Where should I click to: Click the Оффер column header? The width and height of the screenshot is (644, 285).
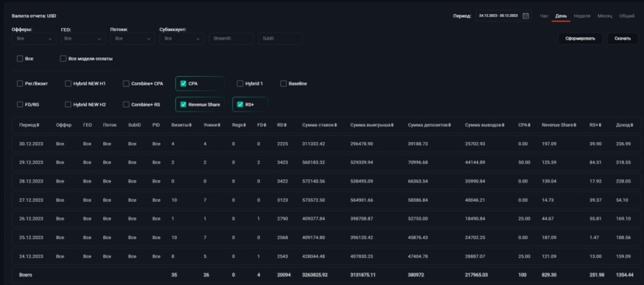tap(64, 124)
